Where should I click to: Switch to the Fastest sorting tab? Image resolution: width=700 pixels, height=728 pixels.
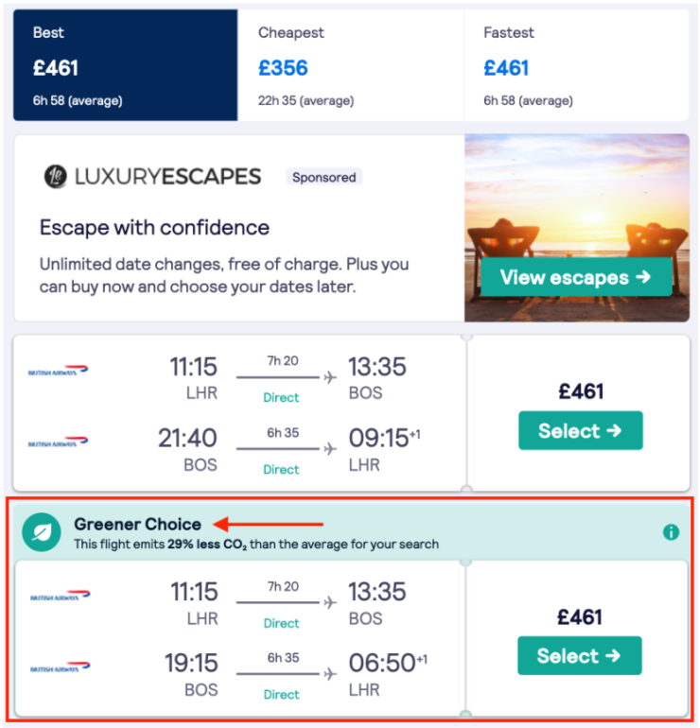tap(576, 65)
